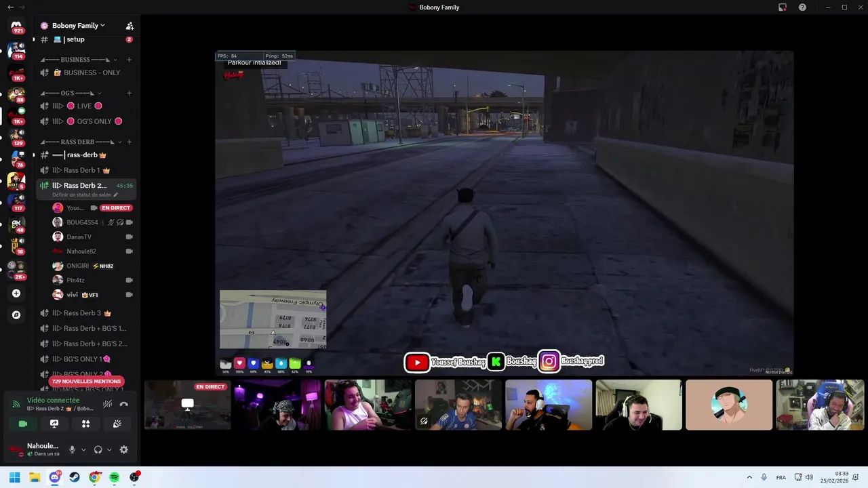Collapse the RASS DERB category
This screenshot has height=488, width=868.
pos(82,142)
